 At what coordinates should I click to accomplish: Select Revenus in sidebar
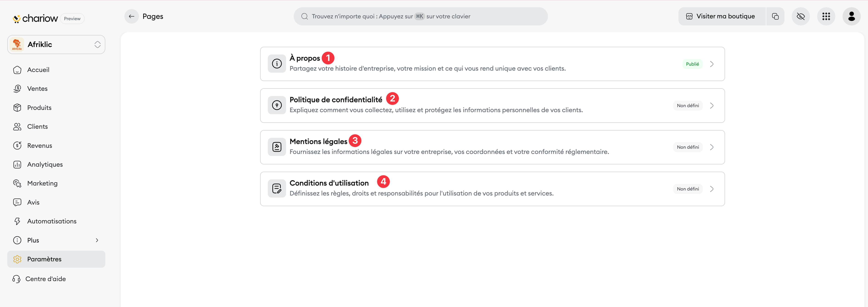tap(56, 146)
